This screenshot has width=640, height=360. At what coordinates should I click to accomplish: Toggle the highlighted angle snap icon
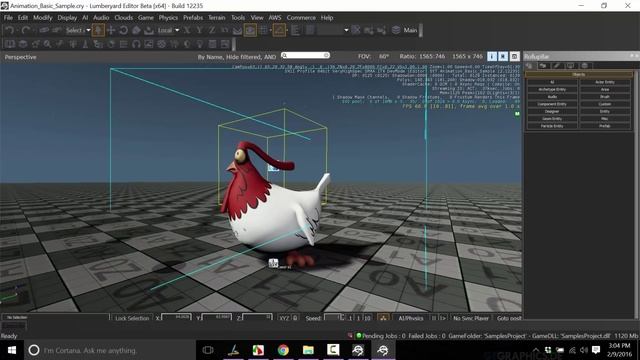[279, 30]
